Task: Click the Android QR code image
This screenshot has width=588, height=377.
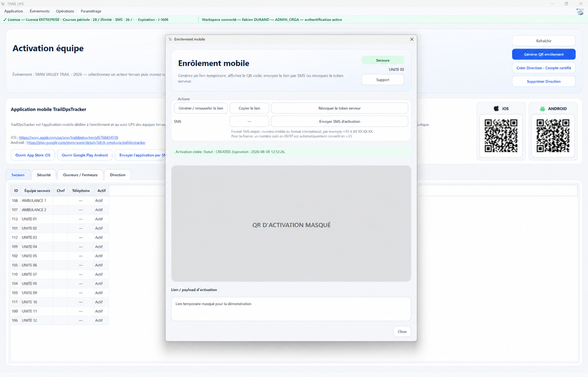Action: coord(553,136)
